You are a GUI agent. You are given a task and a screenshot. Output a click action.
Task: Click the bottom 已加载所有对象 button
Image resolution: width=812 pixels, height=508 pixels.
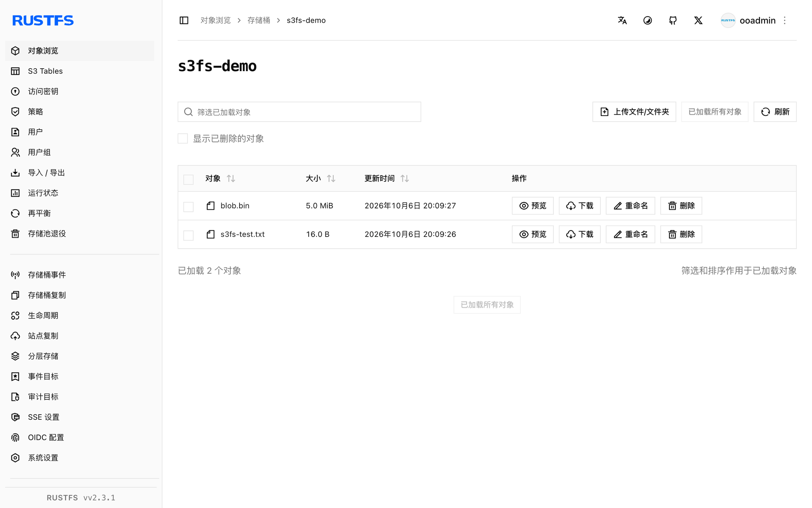pos(487,305)
